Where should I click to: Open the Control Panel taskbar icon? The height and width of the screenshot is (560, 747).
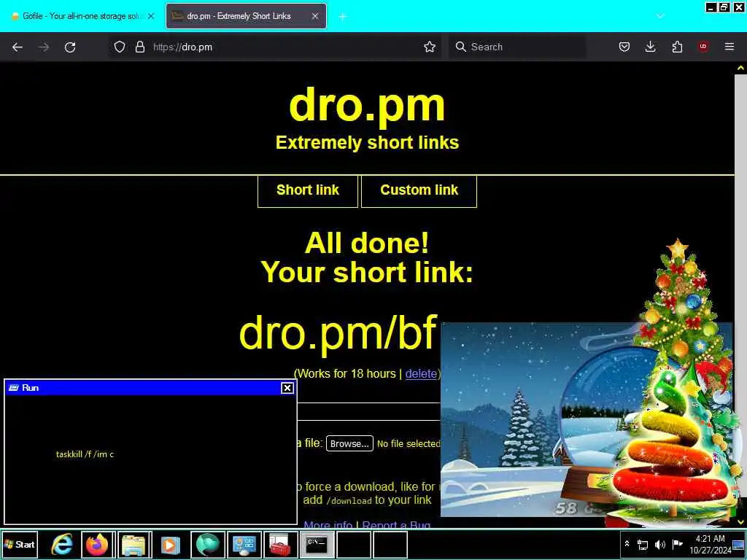(244, 544)
